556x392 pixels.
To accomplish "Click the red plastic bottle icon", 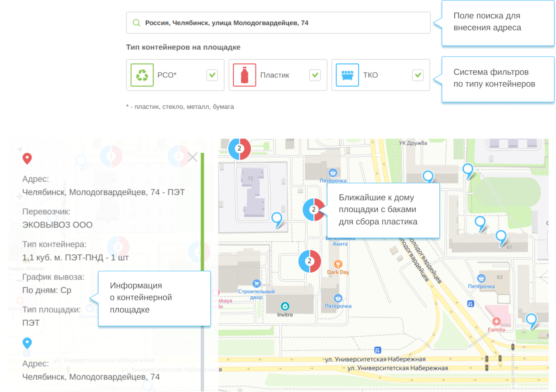I will point(245,75).
